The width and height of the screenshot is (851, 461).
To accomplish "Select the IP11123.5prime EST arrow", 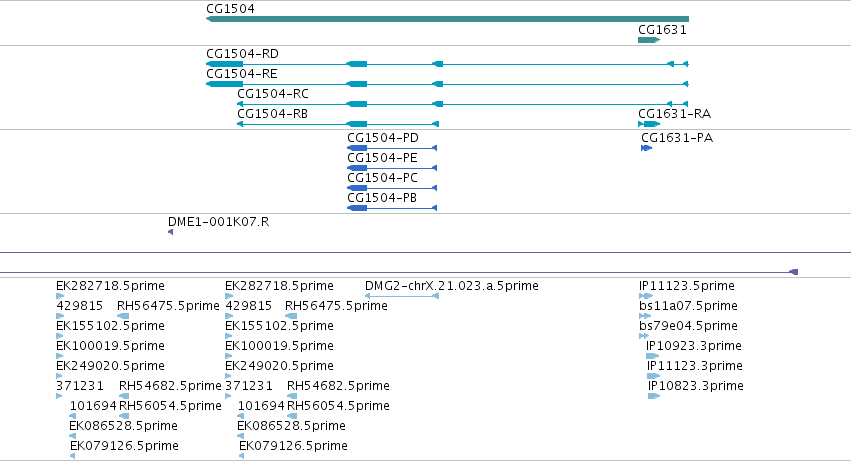I will click(646, 296).
